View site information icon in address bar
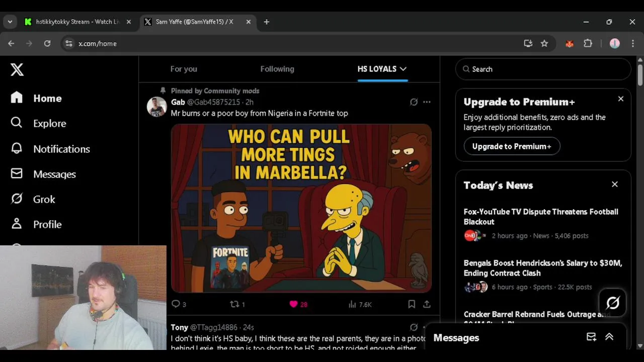Viewport: 644px width, 362px height. click(x=69, y=44)
